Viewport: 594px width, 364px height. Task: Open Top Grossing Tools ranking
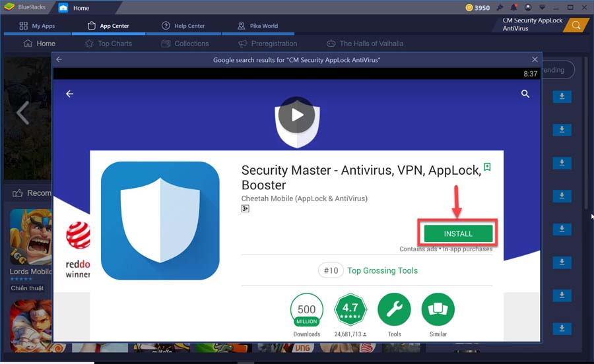tap(382, 270)
